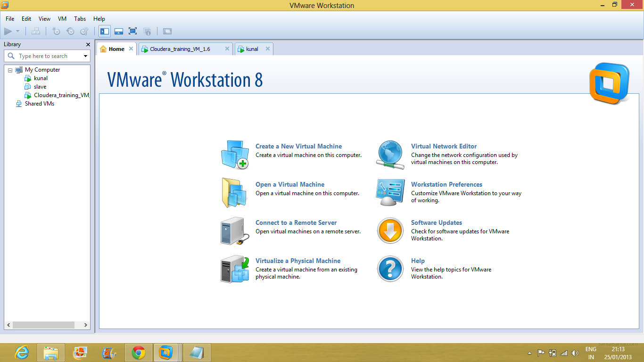The image size is (644, 362).
Task: Open File Explorer from the taskbar
Action: click(50, 353)
